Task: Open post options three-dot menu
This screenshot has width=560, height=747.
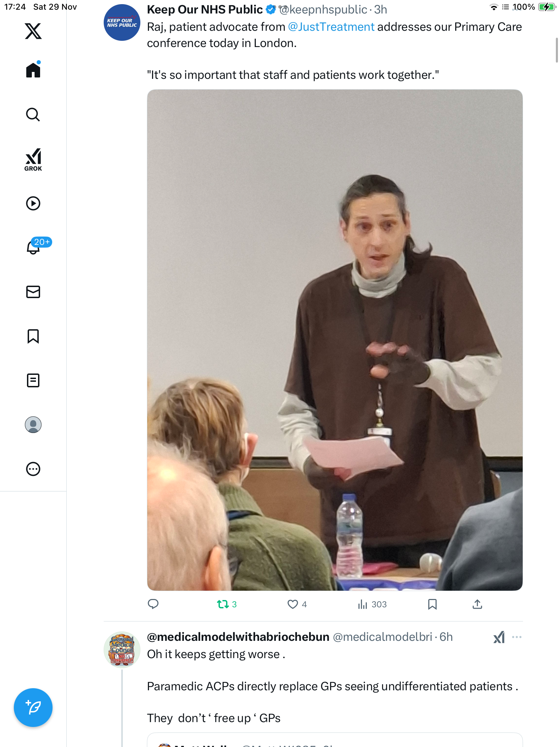Action: (517, 637)
